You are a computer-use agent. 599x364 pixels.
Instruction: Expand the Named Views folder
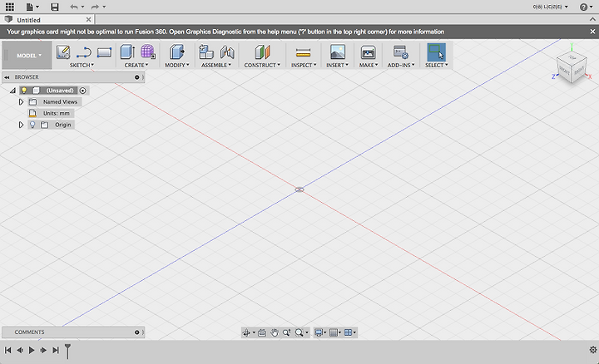[21, 102]
